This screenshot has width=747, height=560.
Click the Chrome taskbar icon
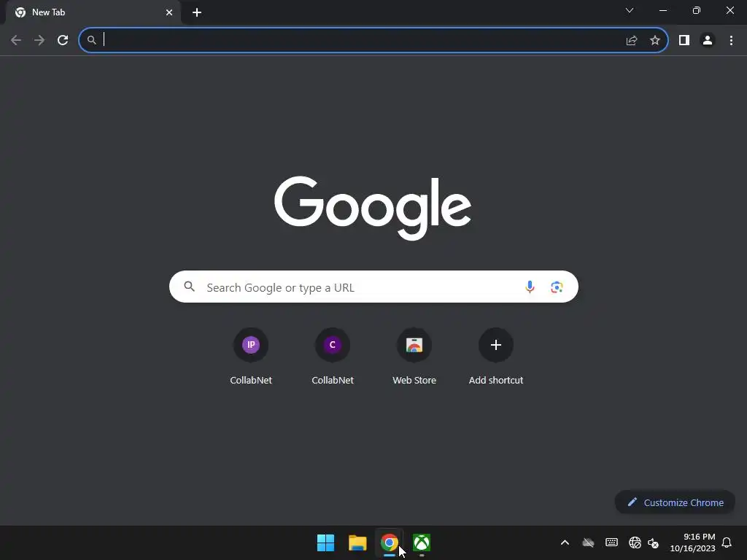coord(390,542)
